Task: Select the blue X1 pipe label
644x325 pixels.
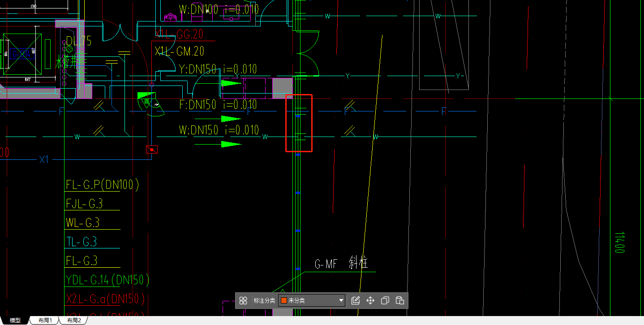Action: (x=43, y=159)
